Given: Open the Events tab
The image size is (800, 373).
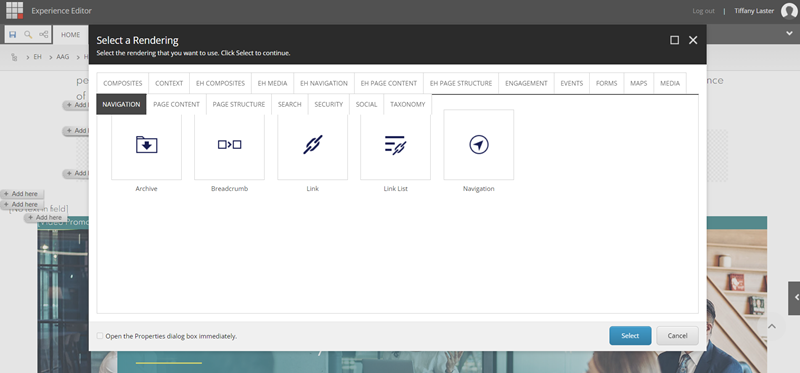Looking at the screenshot, I should tap(571, 83).
